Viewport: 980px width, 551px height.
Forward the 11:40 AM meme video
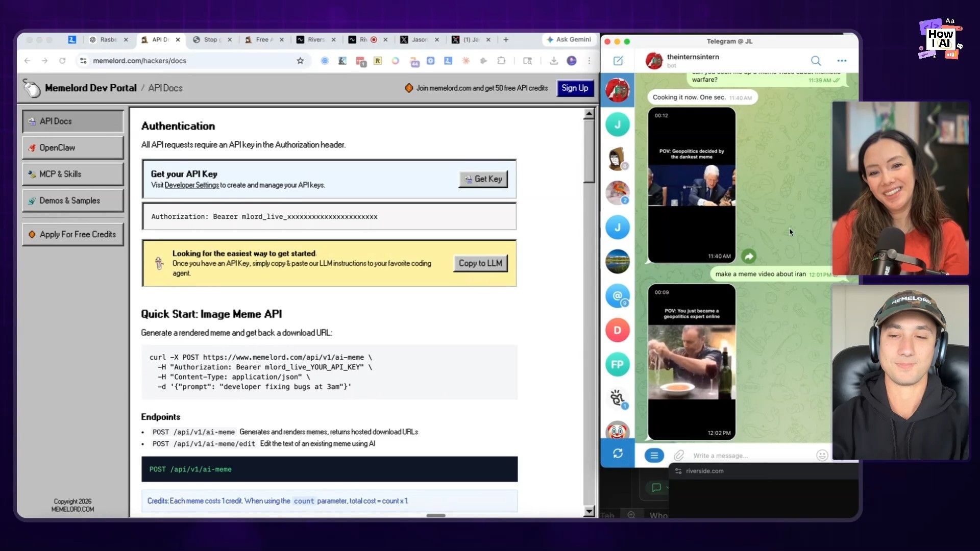pyautogui.click(x=749, y=256)
